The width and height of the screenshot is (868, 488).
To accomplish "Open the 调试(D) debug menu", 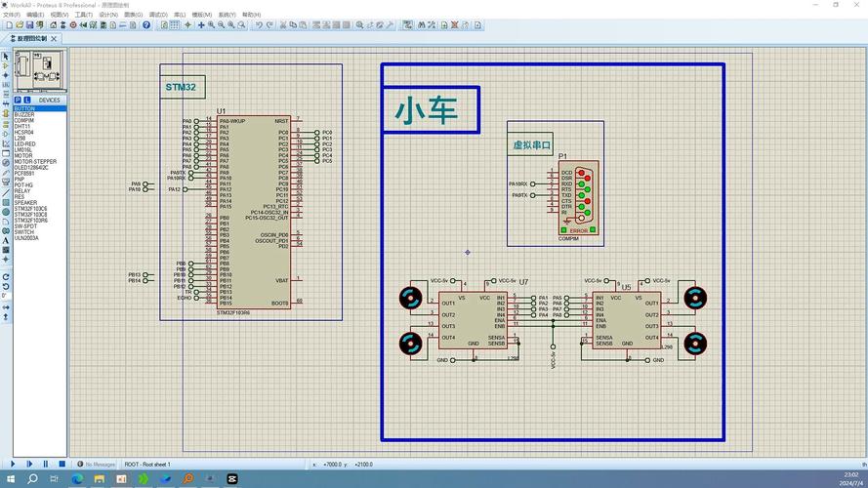I will tap(157, 15).
